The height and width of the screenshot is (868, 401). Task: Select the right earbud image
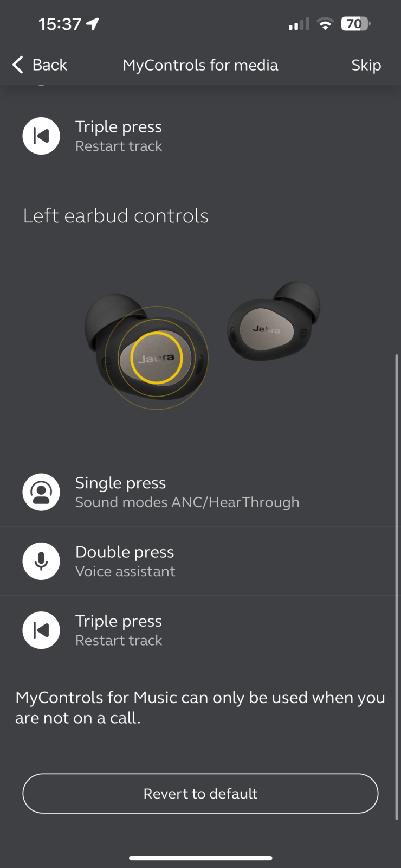click(274, 321)
